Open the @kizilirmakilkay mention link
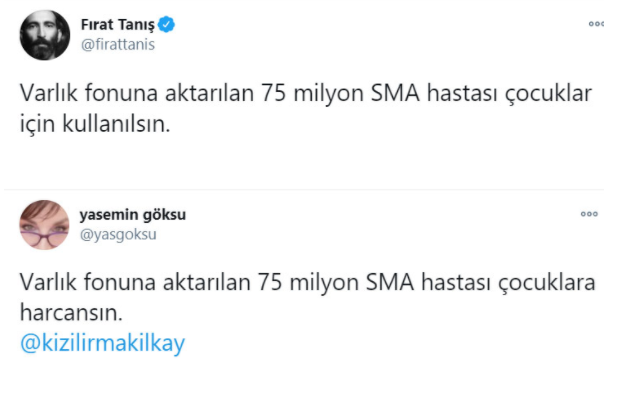 (102, 342)
